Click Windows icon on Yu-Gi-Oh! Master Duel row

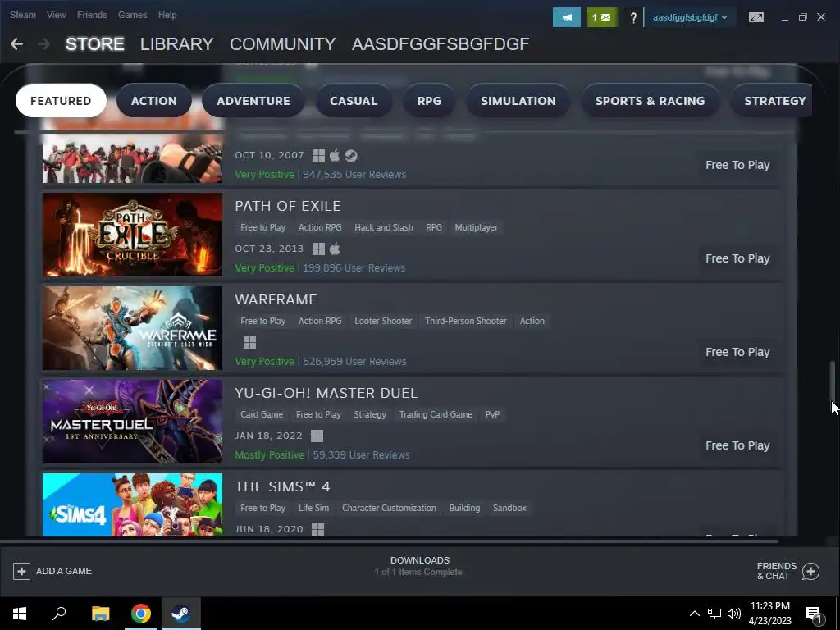click(317, 436)
